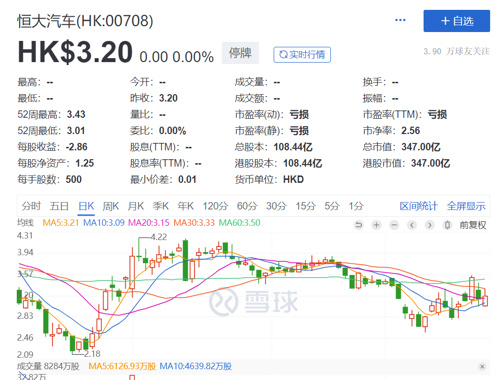Click the 停牌 status badge

(x=240, y=53)
